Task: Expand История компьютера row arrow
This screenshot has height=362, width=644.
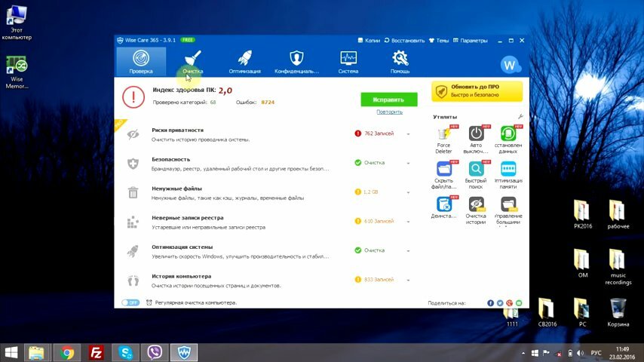Action: point(408,281)
